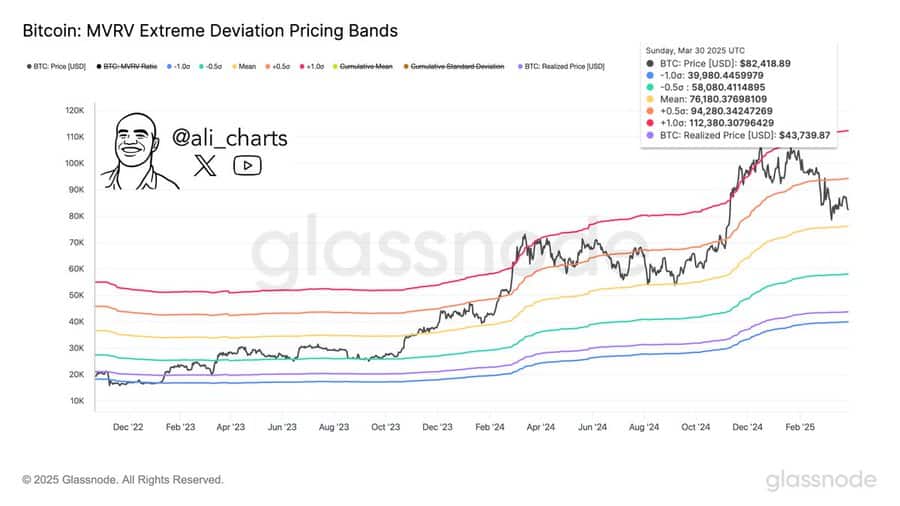Toggle BTC: Price [USD] series in legend
This screenshot has height=506, width=900.
[x=56, y=67]
